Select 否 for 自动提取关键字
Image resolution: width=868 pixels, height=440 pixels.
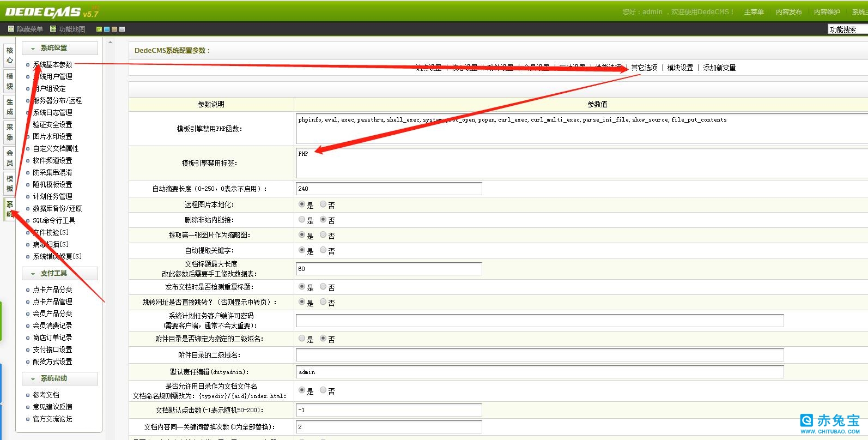click(323, 250)
